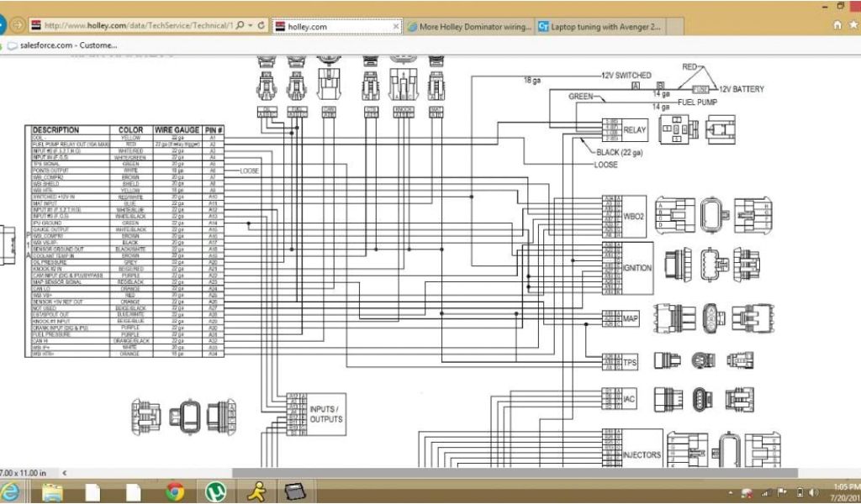Click the browser forward arrow button
This screenshot has width=861, height=504.
point(18,26)
